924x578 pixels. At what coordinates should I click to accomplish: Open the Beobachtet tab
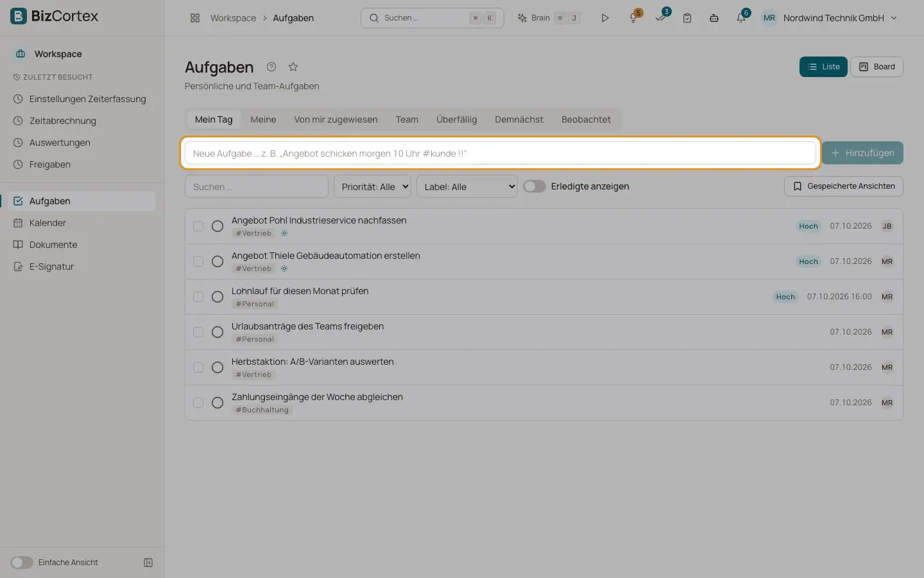pyautogui.click(x=586, y=119)
